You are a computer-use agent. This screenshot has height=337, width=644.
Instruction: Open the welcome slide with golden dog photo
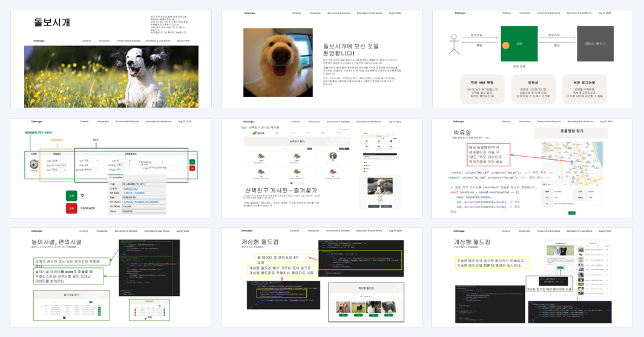[322, 59]
